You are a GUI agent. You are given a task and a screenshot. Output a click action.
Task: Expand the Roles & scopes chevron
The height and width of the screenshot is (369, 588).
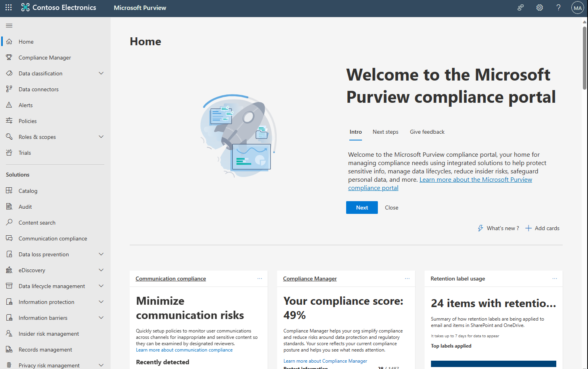[x=101, y=137]
